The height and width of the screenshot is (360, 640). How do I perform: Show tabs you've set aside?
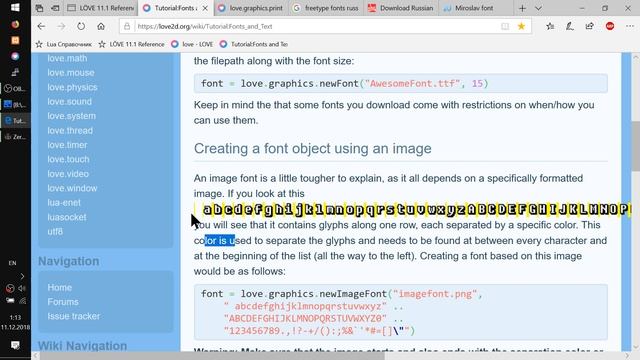(x=39, y=8)
